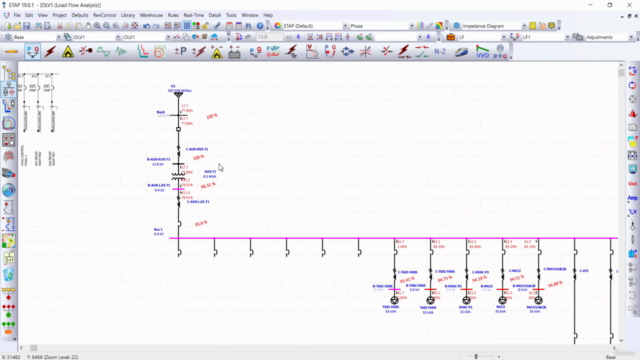
Task: Open the Real-Time menu
Action: pyautogui.click(x=193, y=15)
